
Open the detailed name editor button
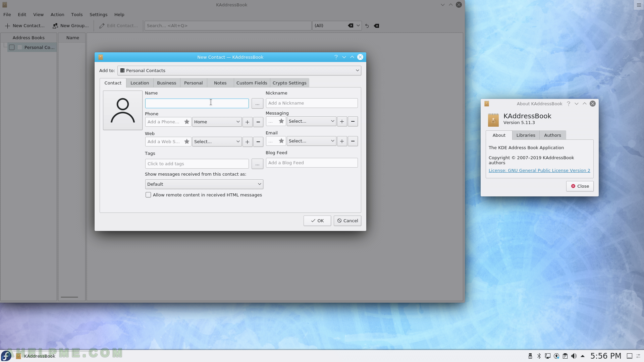[x=257, y=104]
